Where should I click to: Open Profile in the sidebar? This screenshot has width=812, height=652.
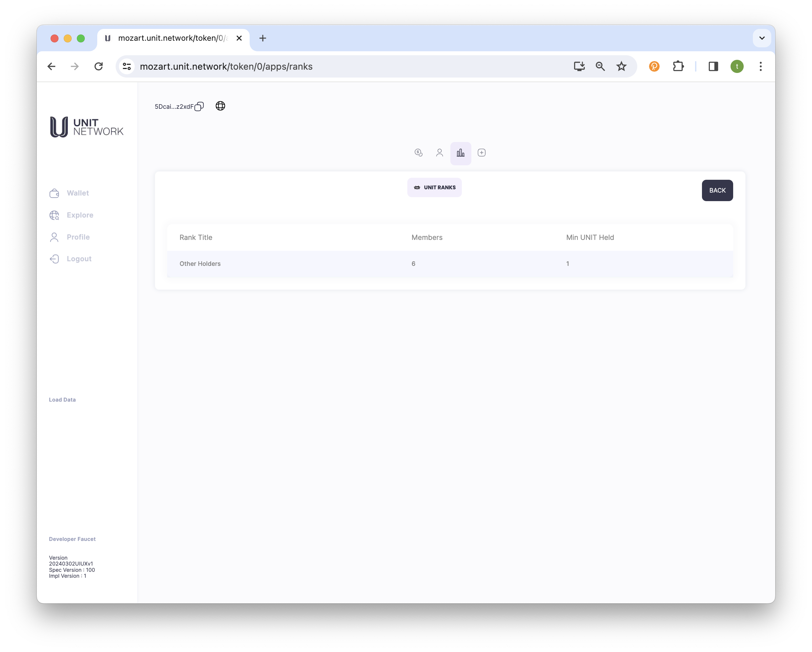(78, 237)
